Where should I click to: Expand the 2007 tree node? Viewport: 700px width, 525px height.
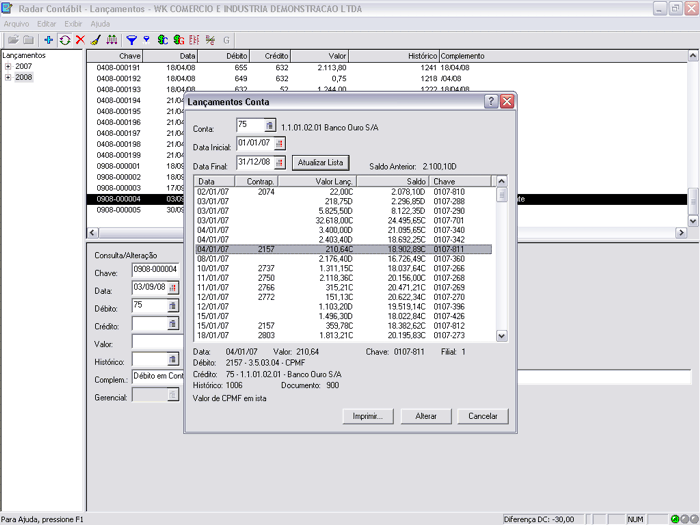pos(8,66)
